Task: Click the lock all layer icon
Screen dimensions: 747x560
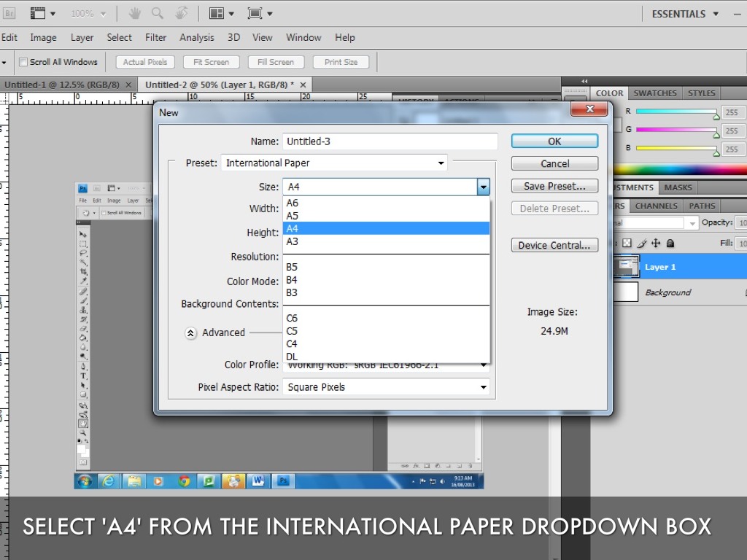Action: [x=670, y=244]
